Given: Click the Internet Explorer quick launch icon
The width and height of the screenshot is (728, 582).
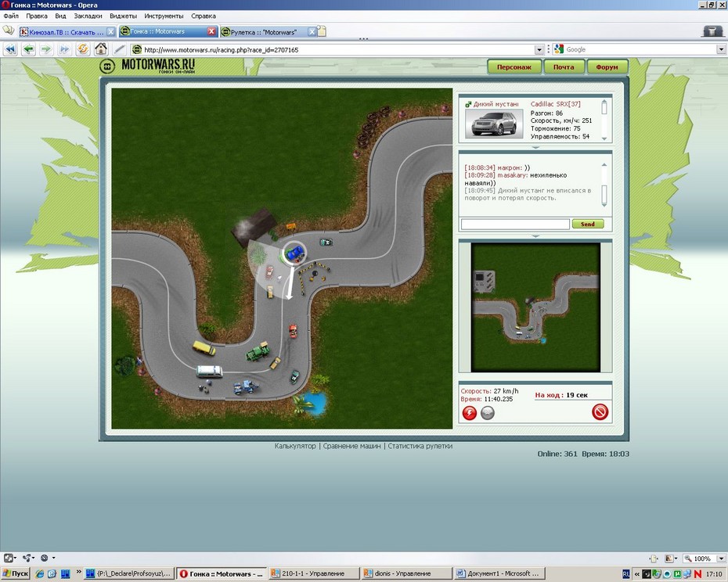Looking at the screenshot, I should point(39,573).
